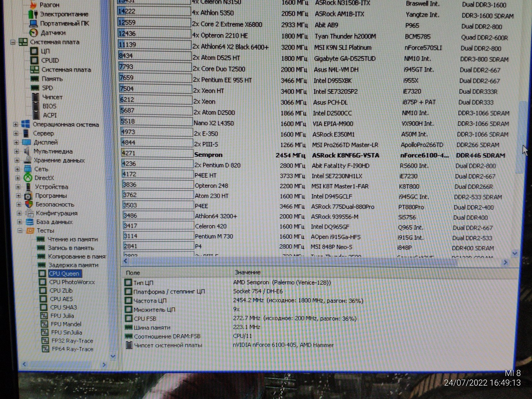
Task: Expand the Операционная система node
Action: pyautogui.click(x=16, y=124)
